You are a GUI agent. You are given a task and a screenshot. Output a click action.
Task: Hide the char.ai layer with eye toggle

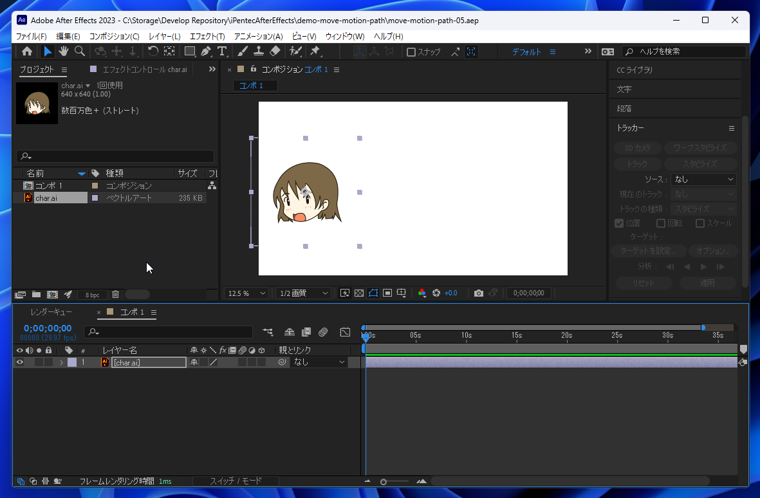click(x=19, y=363)
